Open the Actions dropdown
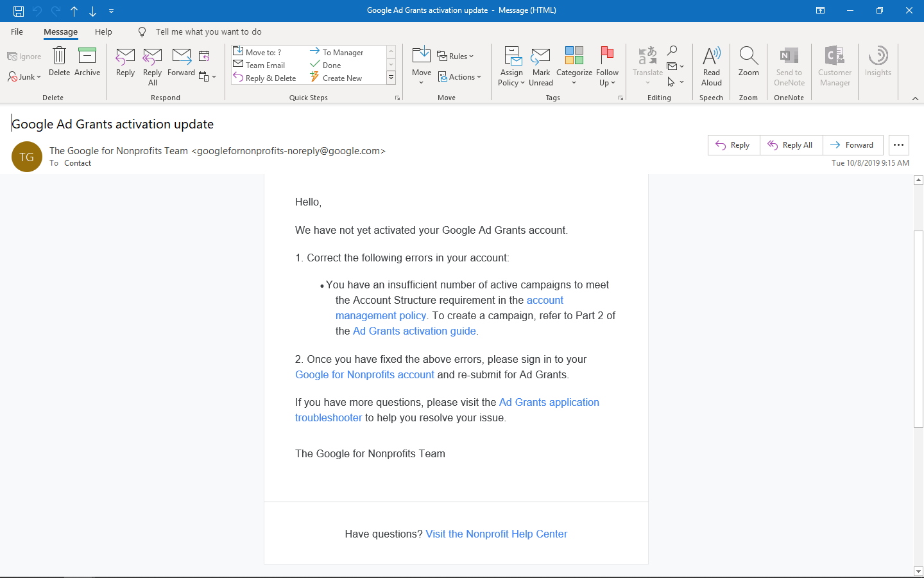Screen dimensions: 924x578 pyautogui.click(x=459, y=76)
